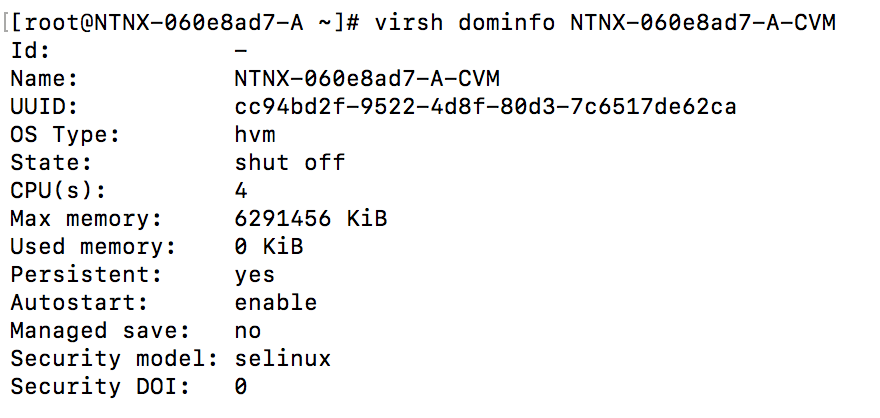Click the 'State:' field label
Image resolution: width=880 pixels, height=418 pixels.
[51, 162]
